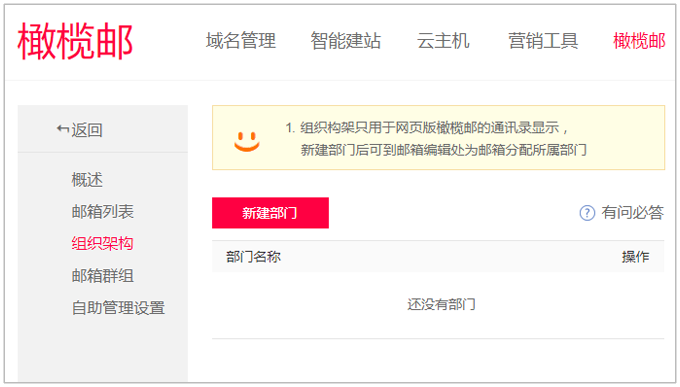Image resolution: width=680 pixels, height=387 pixels.
Task: Click the 操作 column header
Action: 636,257
